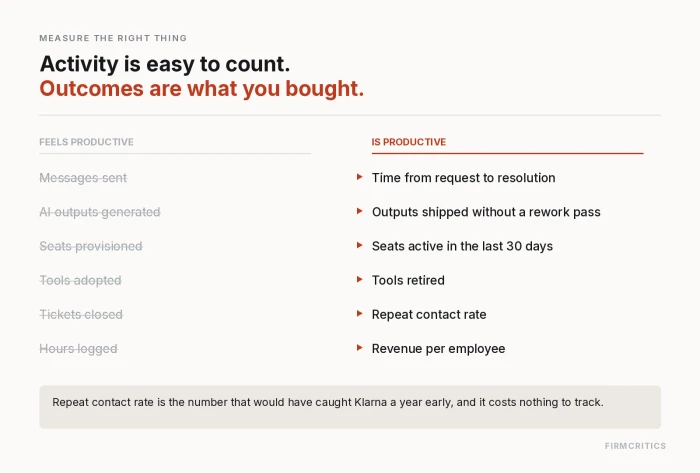Click the arrow bullet beside Seats active
Viewport: 700px width, 473px height.
pos(360,245)
